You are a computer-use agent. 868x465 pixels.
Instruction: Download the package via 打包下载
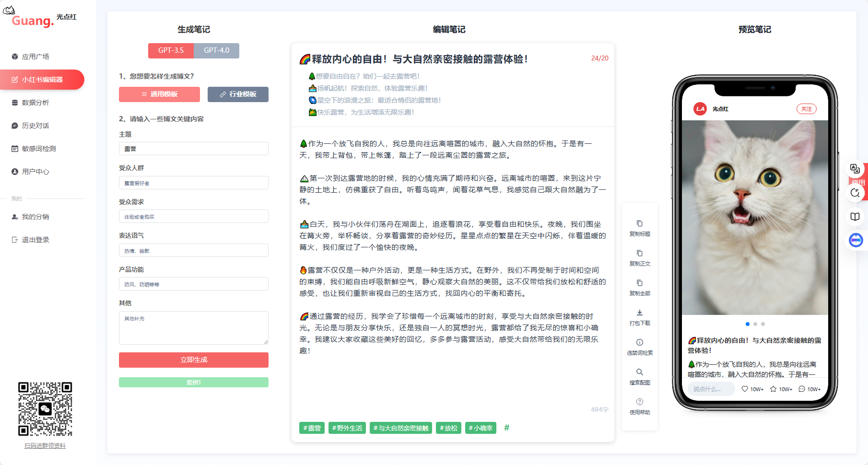[x=639, y=313]
